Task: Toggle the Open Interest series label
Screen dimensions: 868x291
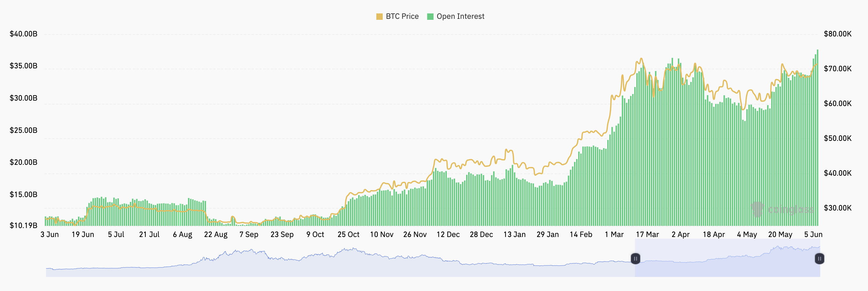Action: click(x=460, y=17)
